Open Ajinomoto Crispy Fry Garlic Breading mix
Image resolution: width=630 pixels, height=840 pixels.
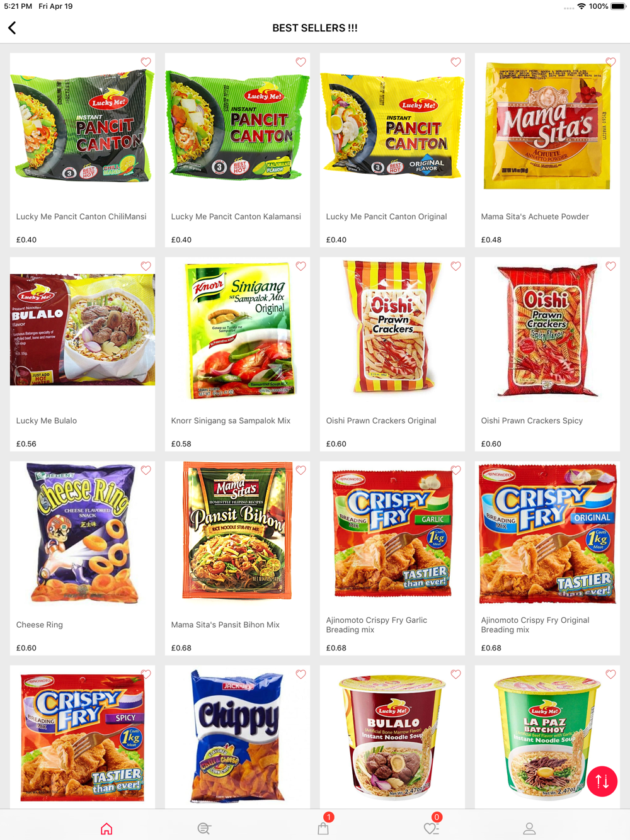click(x=377, y=625)
